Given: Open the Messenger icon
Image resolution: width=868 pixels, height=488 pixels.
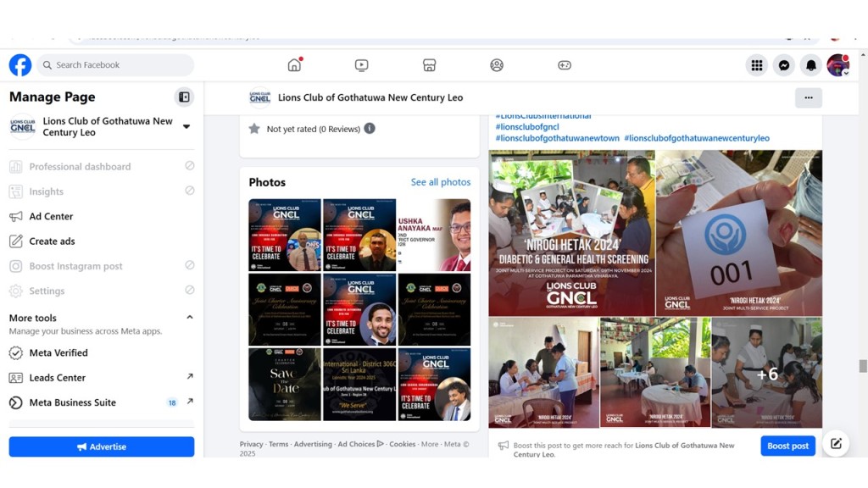Looking at the screenshot, I should 784,65.
